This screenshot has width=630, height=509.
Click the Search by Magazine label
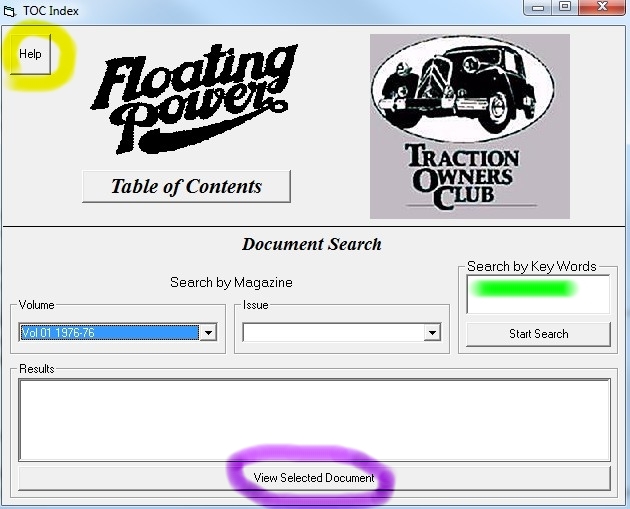[x=231, y=282]
